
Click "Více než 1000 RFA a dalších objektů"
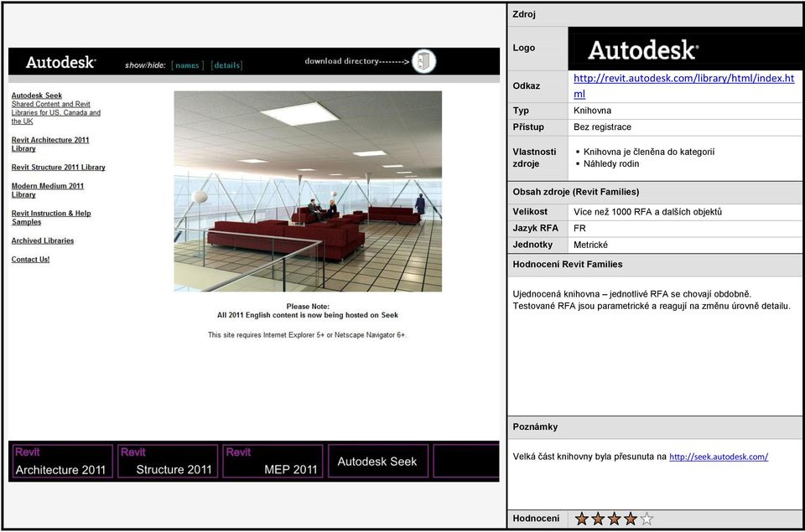pyautogui.click(x=647, y=211)
